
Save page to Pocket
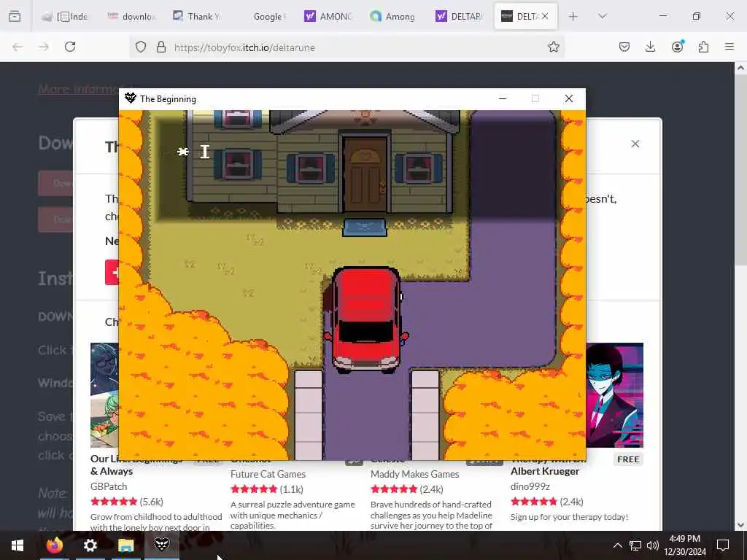pos(624,47)
